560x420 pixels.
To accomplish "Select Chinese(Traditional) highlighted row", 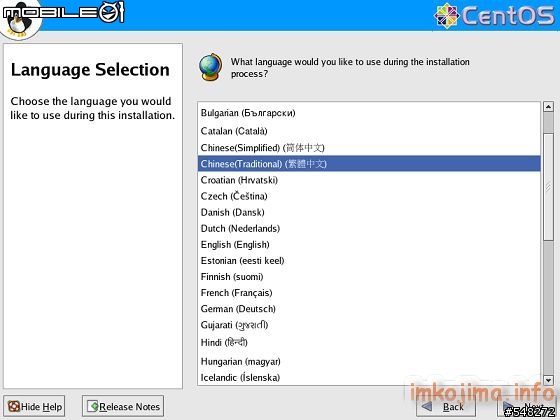I will [x=369, y=164].
